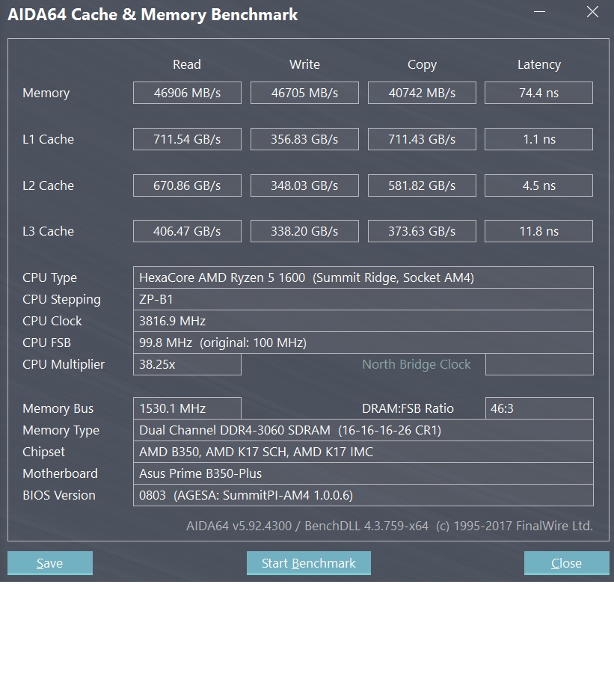This screenshot has width=614, height=700.
Task: Select L3 Cache latency 11.8 ns
Action: click(539, 231)
